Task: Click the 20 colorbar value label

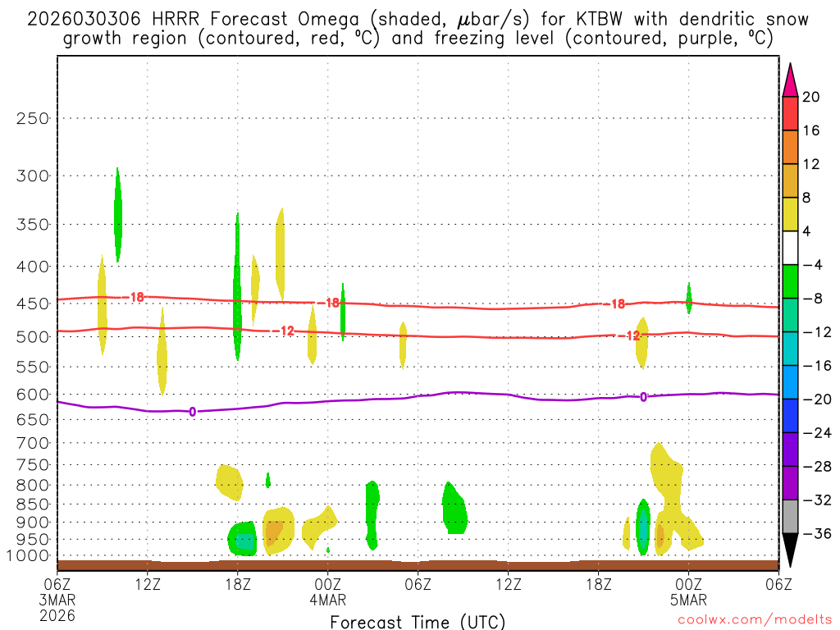Action: (x=810, y=97)
